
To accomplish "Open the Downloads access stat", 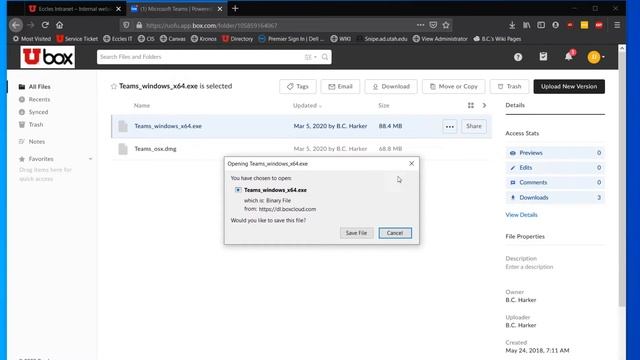I will (x=555, y=198).
